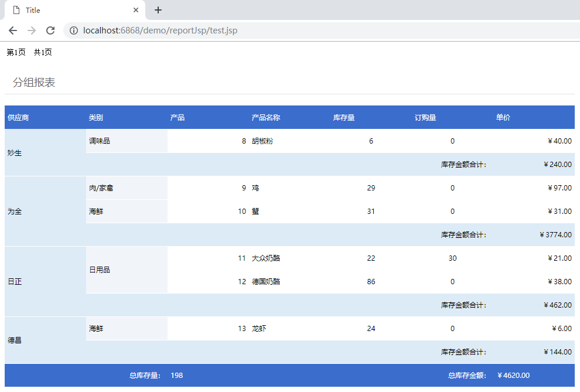Open a new tab with plus button
The width and height of the screenshot is (580, 392).
coord(158,10)
